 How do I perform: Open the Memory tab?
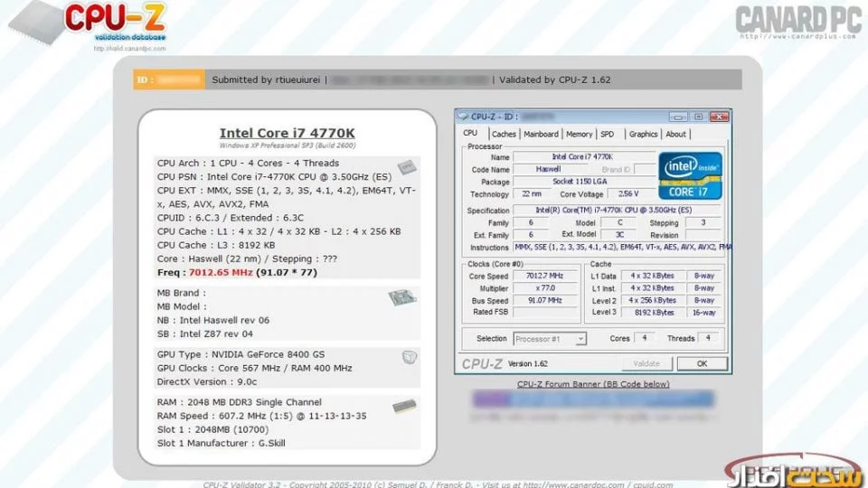pyautogui.click(x=579, y=134)
